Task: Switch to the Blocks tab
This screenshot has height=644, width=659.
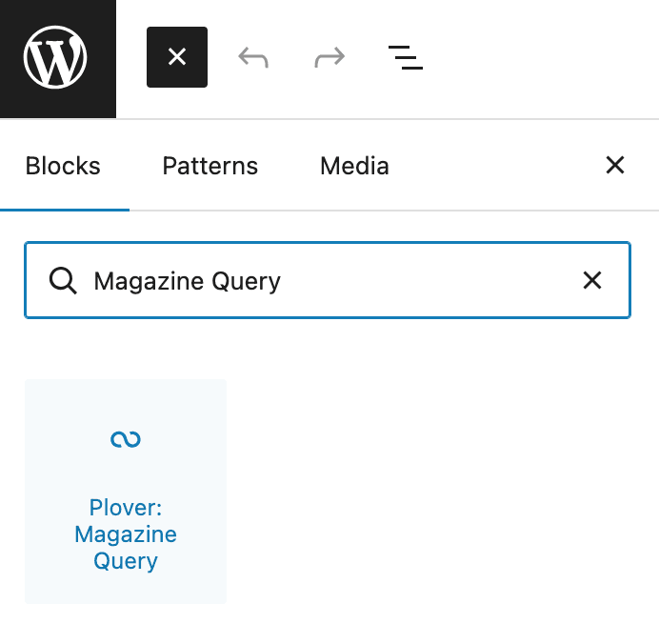Action: pos(63,166)
